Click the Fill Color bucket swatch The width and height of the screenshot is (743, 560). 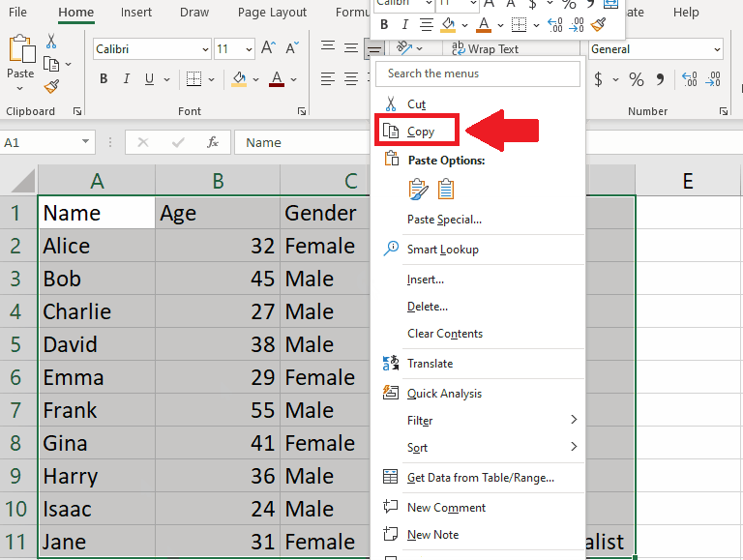[239, 79]
